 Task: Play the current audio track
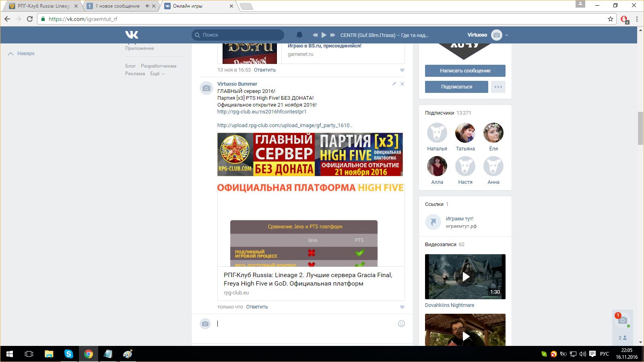coord(324,35)
